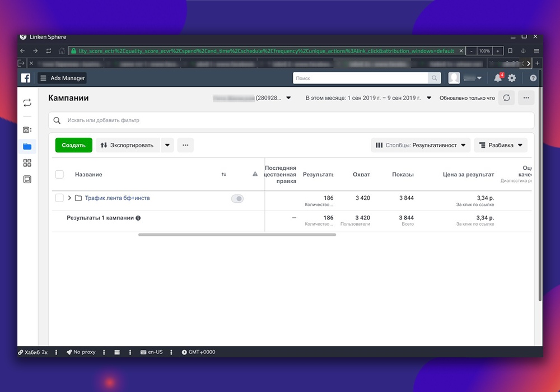The width and height of the screenshot is (560, 392).
Task: Open the Разбивка dropdown
Action: [x=501, y=145]
